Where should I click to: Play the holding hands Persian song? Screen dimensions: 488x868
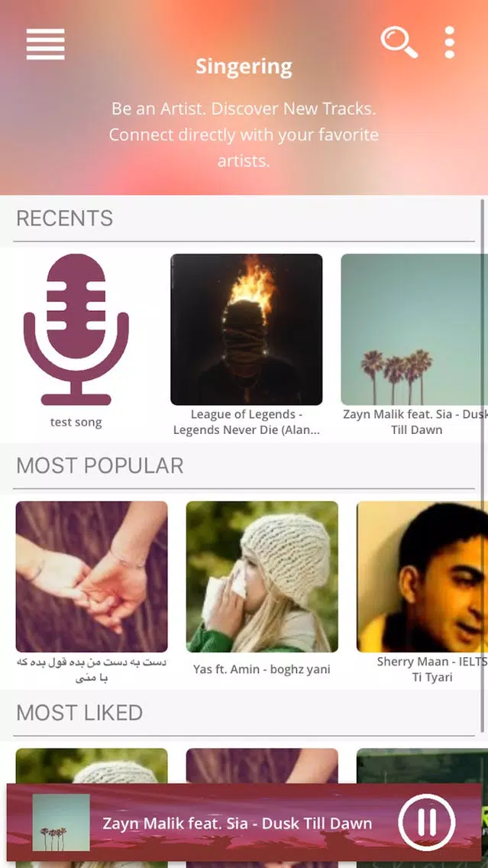point(92,577)
